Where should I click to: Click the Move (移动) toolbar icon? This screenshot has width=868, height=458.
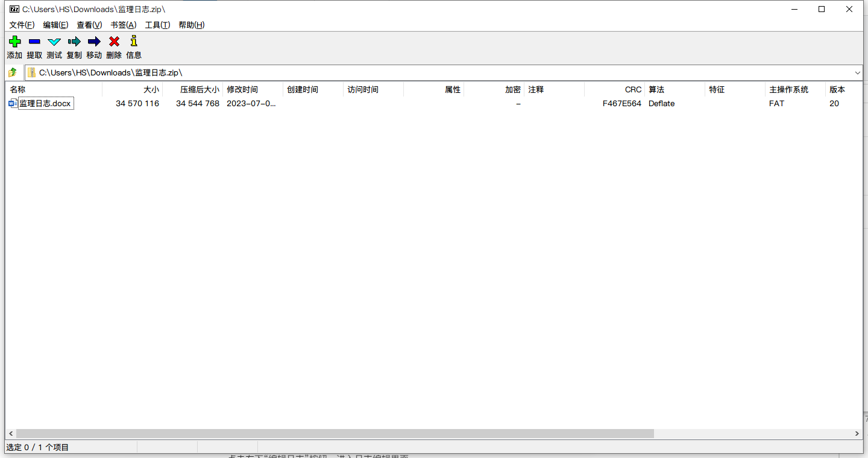(x=94, y=42)
